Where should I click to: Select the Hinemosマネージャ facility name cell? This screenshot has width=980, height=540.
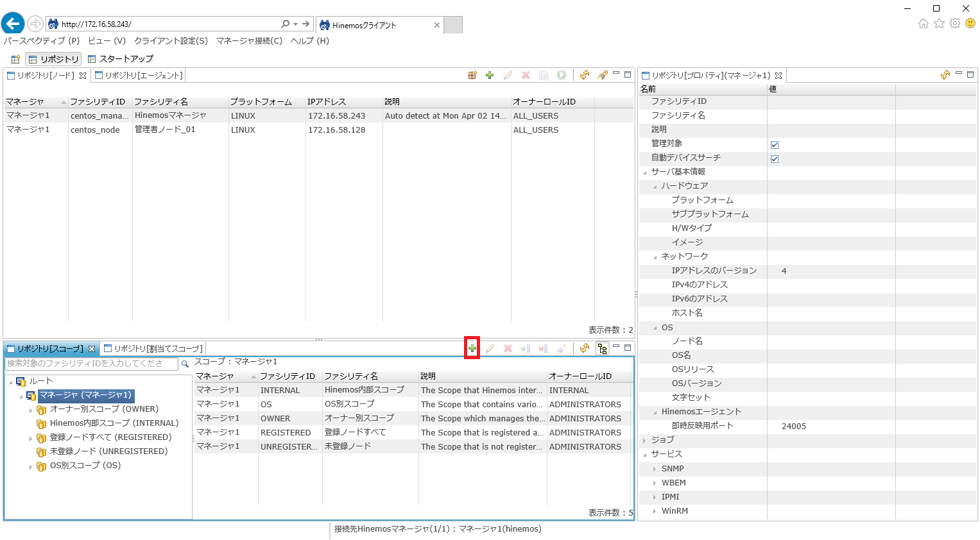coord(170,115)
